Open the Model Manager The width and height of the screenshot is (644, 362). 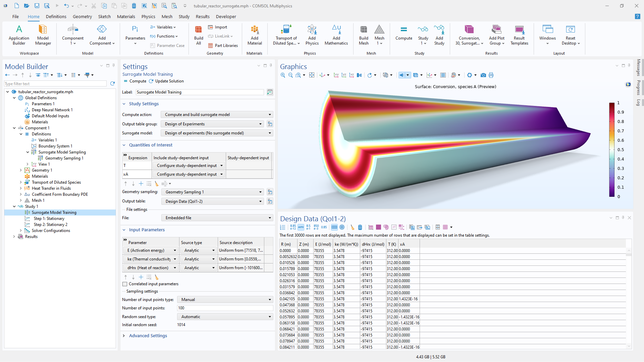(43, 35)
